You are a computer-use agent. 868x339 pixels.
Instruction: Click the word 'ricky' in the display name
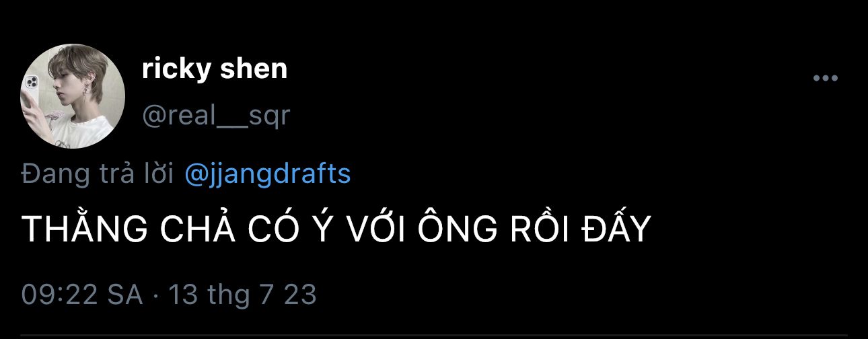pos(176,70)
